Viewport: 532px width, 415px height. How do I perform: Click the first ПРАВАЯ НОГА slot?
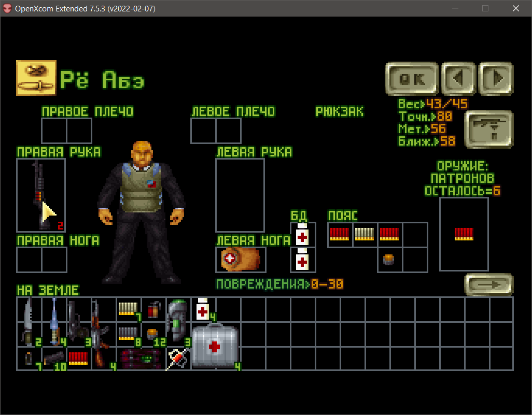tap(29, 260)
